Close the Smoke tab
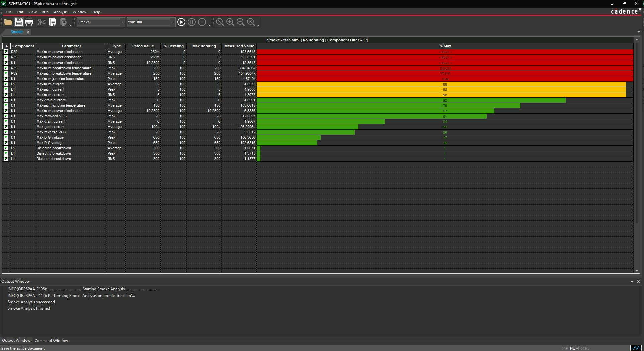 [28, 32]
